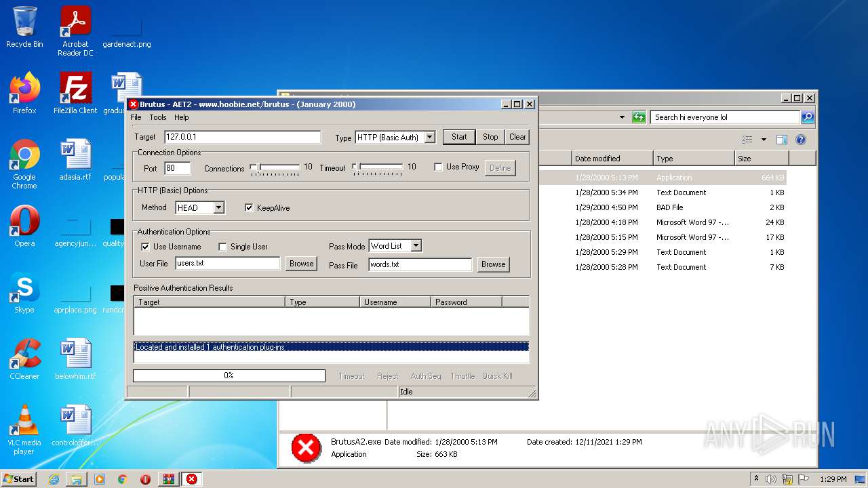The height and width of the screenshot is (488, 868).
Task: Click the Target field with 127.0.0.1
Action: (242, 137)
